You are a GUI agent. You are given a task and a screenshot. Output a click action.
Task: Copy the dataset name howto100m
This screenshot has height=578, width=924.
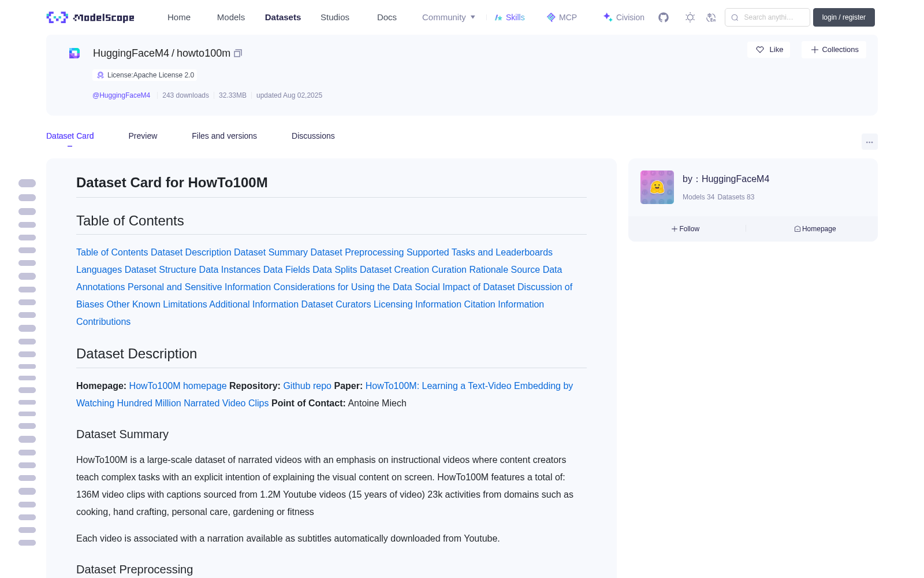(238, 53)
